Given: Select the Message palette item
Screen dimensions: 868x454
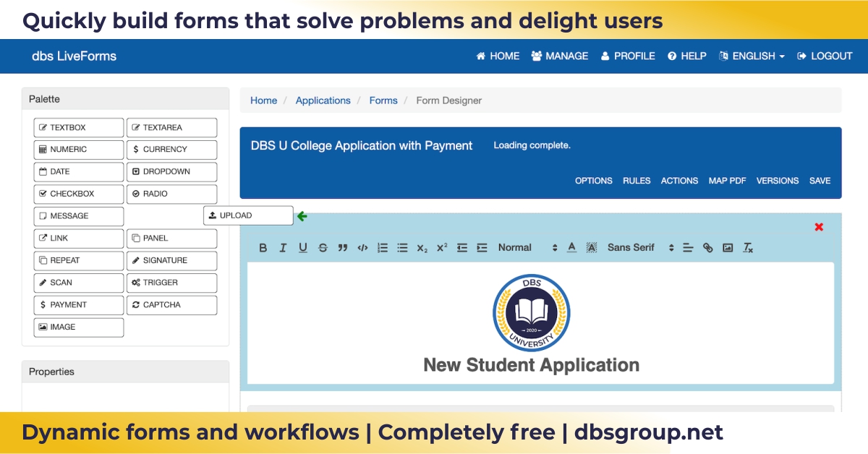Looking at the screenshot, I should (79, 216).
